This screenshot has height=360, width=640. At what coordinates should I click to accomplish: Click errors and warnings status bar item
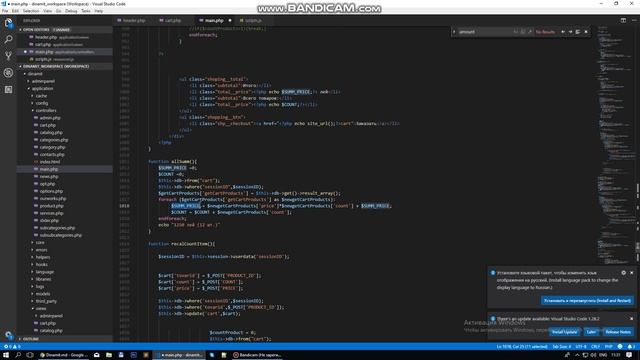tap(12, 347)
